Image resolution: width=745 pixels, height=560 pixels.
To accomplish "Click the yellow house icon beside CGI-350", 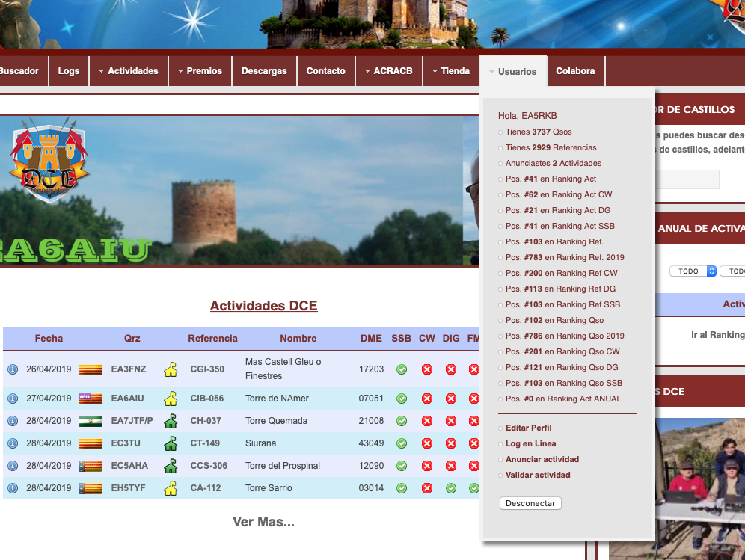I will pos(171,369).
